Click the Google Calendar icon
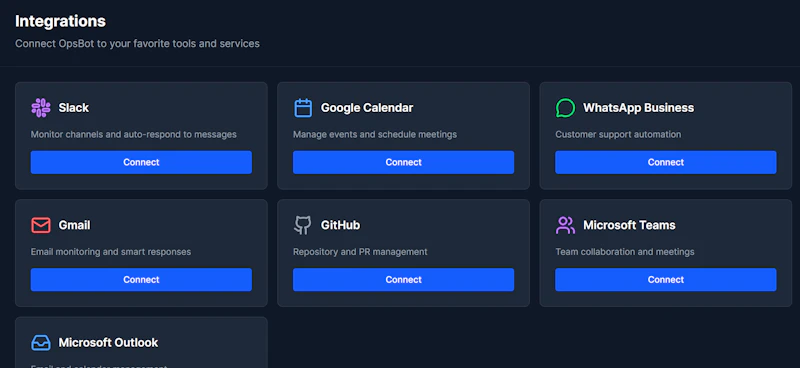 [x=303, y=108]
